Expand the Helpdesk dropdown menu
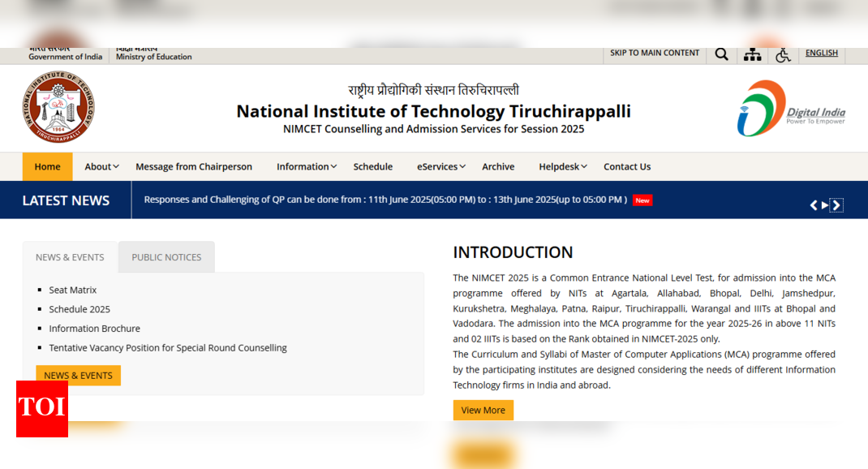The image size is (868, 469). coord(562,166)
